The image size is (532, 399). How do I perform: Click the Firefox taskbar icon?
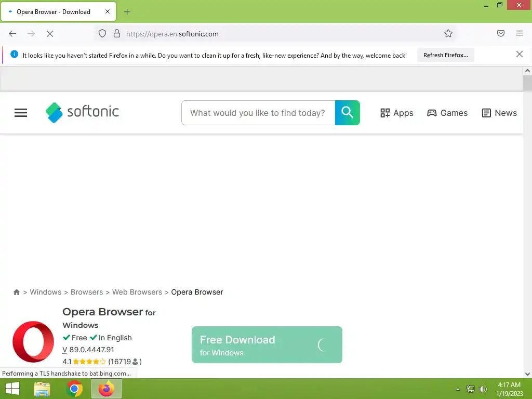point(106,389)
